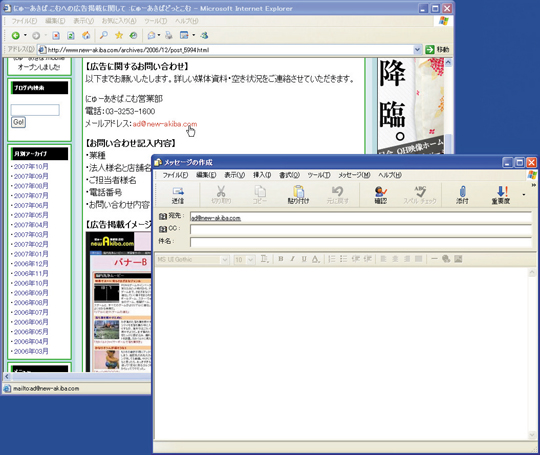
Task: Open Favorites star in IE toolbar
Action: coord(119,35)
